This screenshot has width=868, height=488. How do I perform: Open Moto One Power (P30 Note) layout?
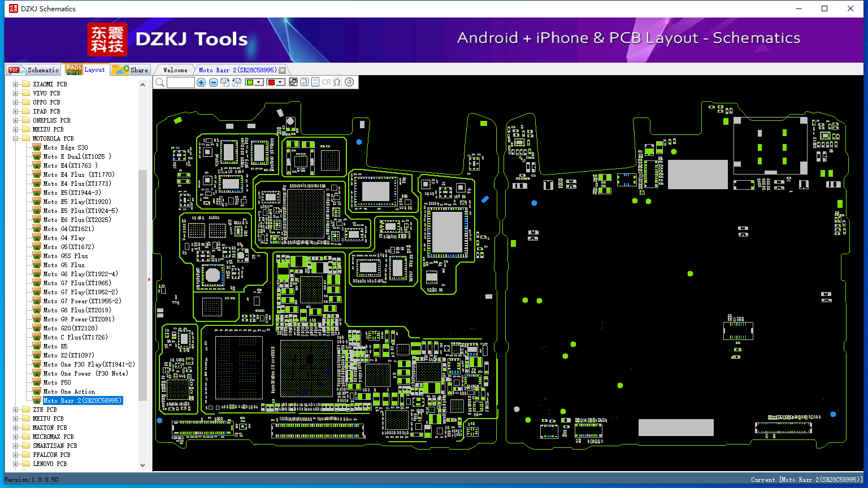(x=85, y=373)
